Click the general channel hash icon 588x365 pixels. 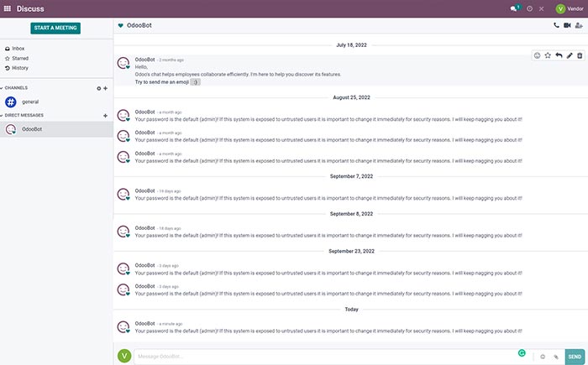point(11,102)
